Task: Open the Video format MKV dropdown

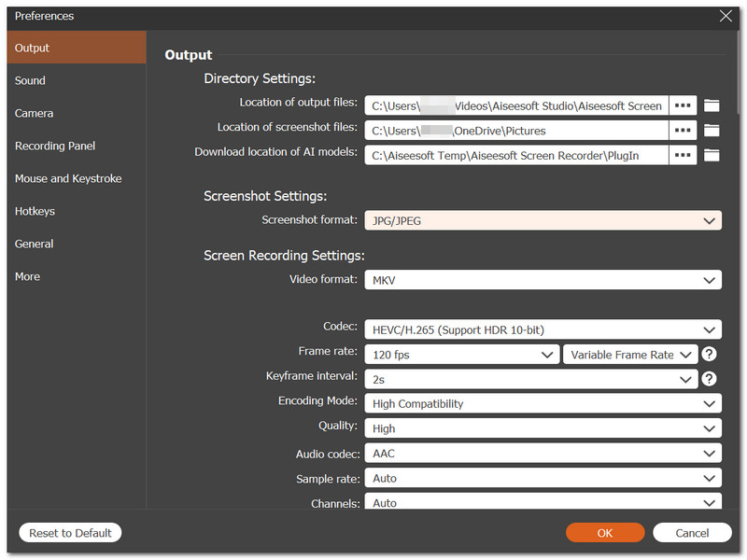Action: (543, 280)
